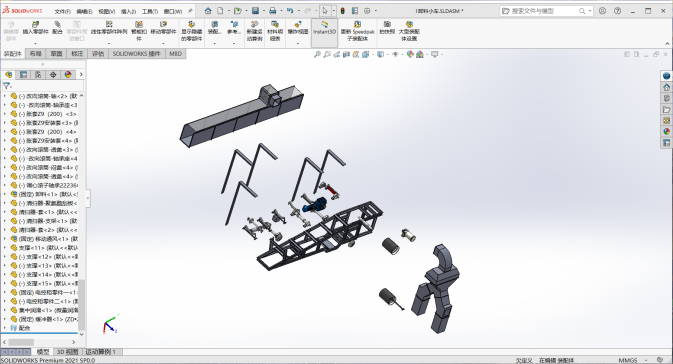Open the Save button dropdown arrow
673x364 pixels.
click(263, 11)
